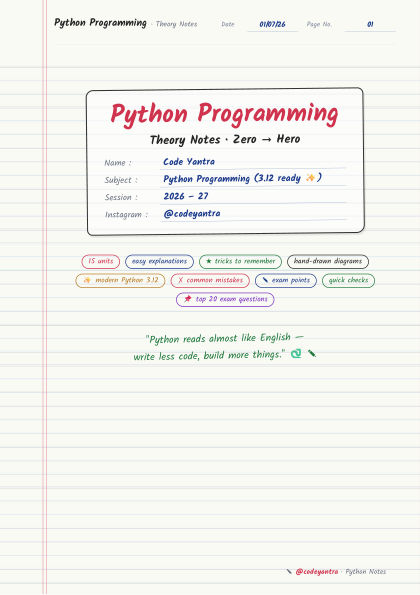The width and height of the screenshot is (420, 595).
Task: Click the "top 20 exam questions" tag
Action: coord(225,299)
